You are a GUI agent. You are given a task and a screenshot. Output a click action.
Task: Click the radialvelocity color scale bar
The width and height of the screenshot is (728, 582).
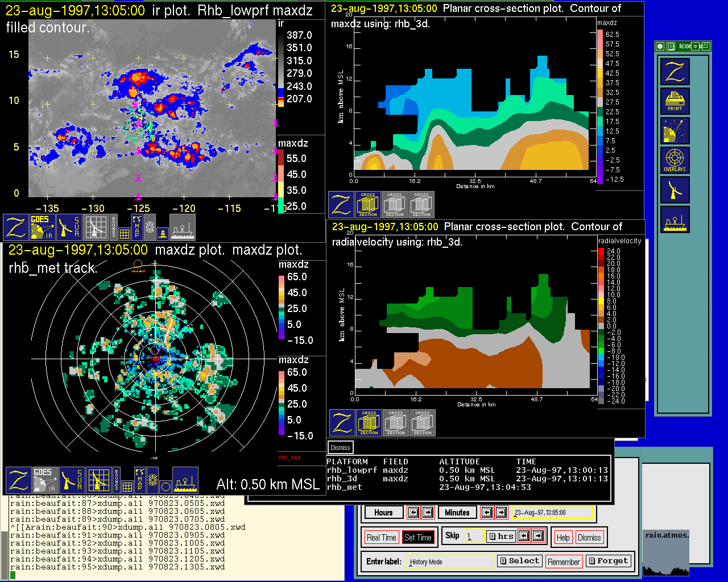coord(601,326)
